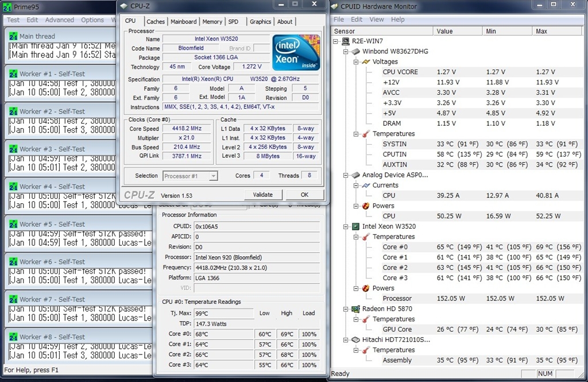
Task: Collapse the Voltages tree node
Action: click(356, 61)
